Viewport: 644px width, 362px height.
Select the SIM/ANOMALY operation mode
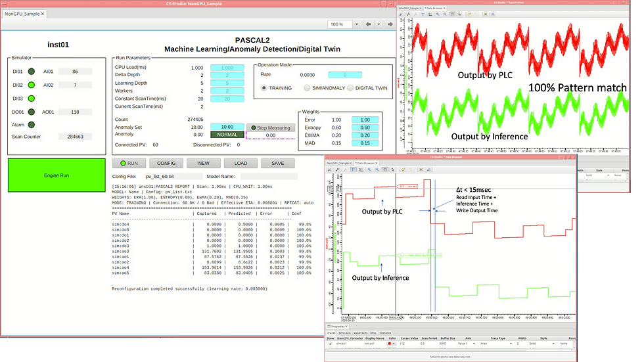click(x=307, y=88)
